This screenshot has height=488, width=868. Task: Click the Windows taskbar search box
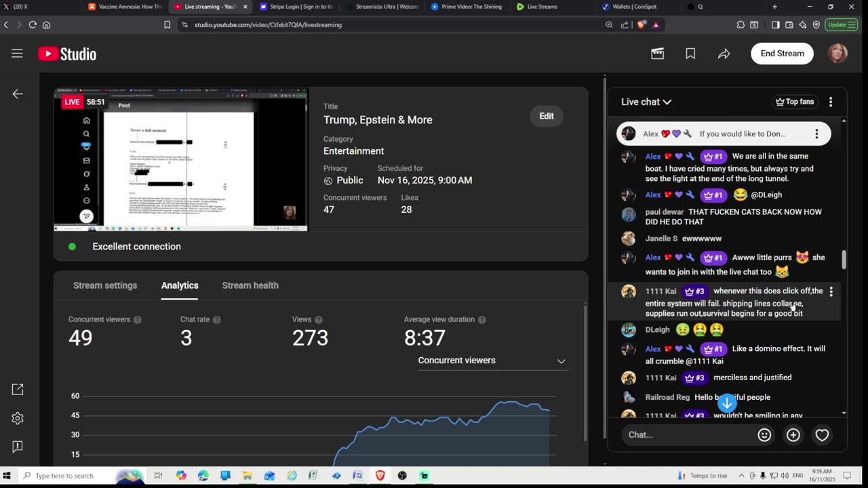81,476
